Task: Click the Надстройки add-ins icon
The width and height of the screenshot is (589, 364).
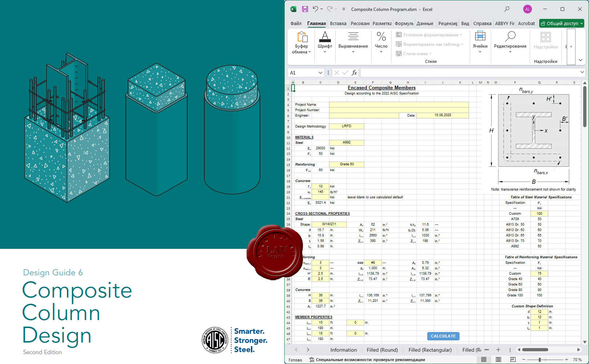Action: pyautogui.click(x=546, y=40)
